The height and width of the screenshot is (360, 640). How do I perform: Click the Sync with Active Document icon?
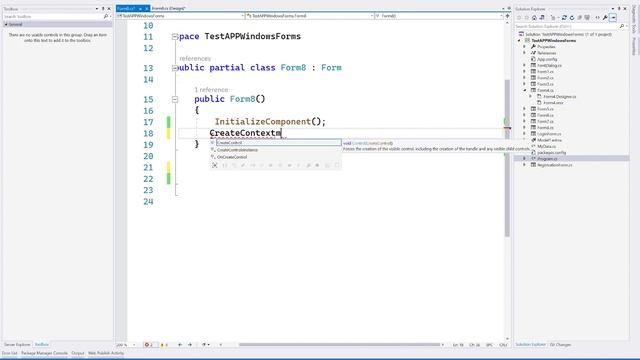tap(564, 18)
